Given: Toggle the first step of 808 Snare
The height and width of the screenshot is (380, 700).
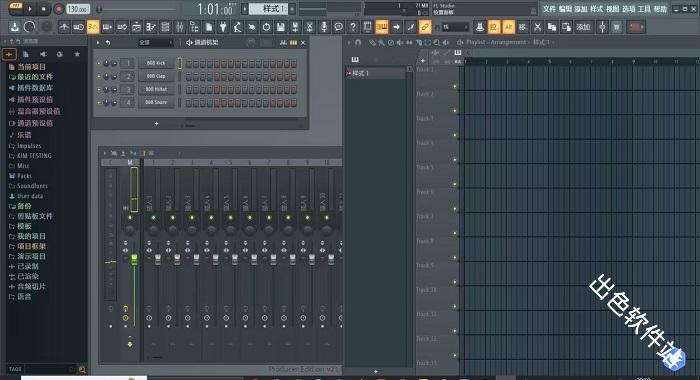Looking at the screenshot, I should (x=189, y=103).
